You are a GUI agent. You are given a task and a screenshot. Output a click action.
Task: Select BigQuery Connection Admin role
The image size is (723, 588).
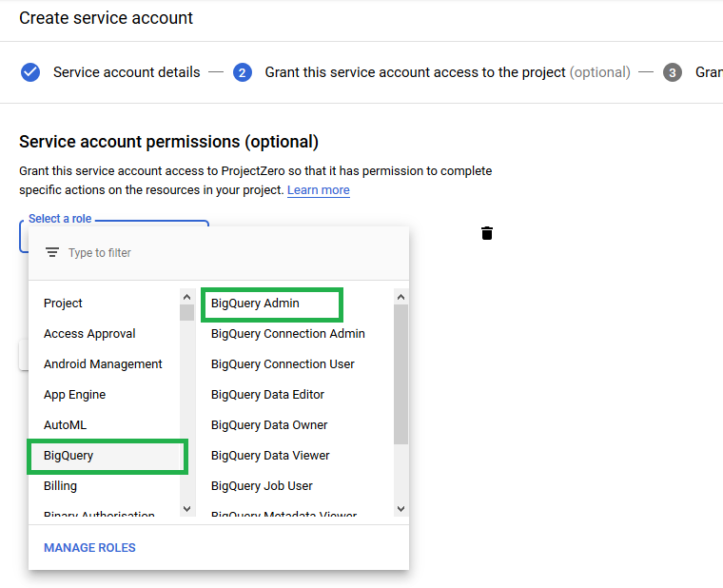click(287, 334)
